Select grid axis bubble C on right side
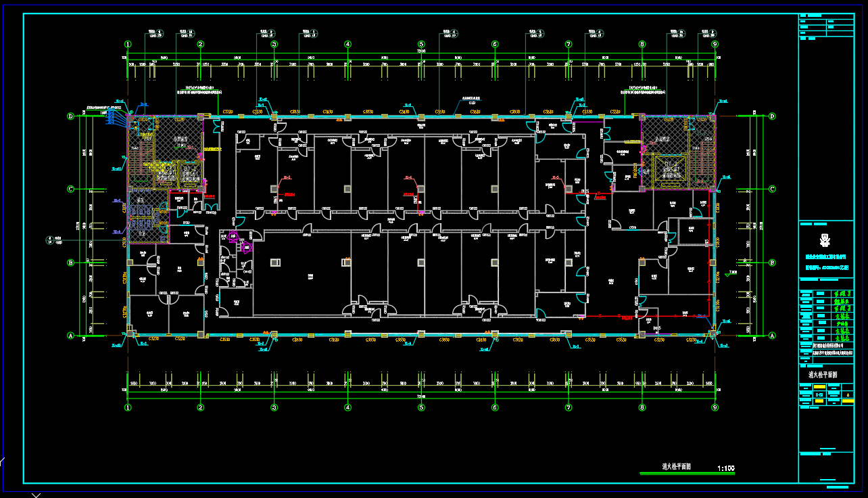868x498 pixels. tap(772, 189)
